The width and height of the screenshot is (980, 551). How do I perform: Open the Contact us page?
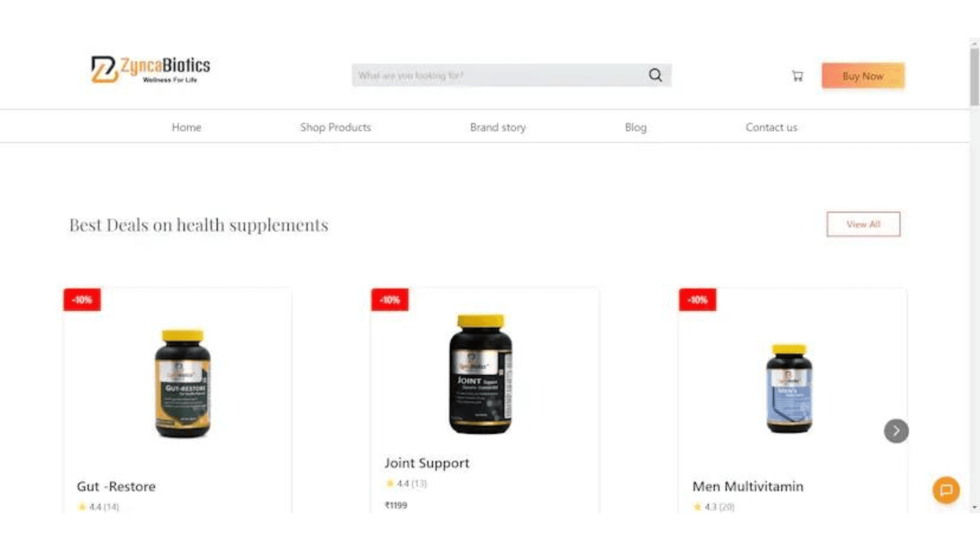pyautogui.click(x=771, y=128)
